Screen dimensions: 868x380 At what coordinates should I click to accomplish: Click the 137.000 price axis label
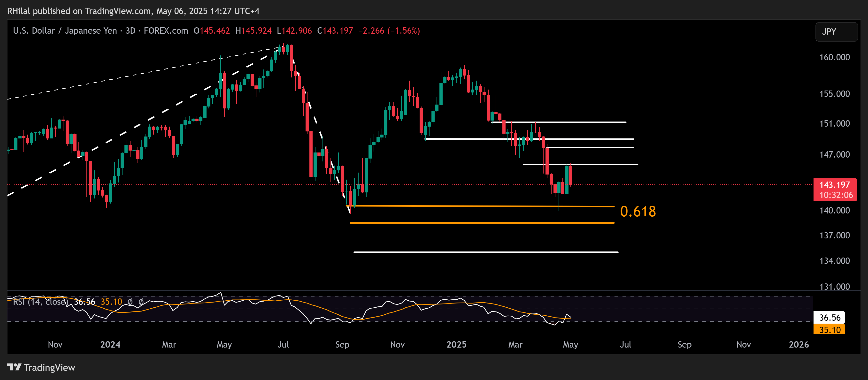pos(834,235)
